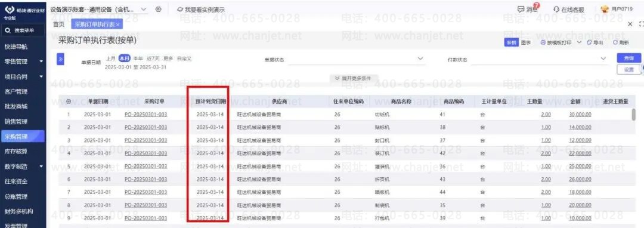644x228 pixels.
Task: Click the 刷新 refresh button
Action: click(621, 42)
